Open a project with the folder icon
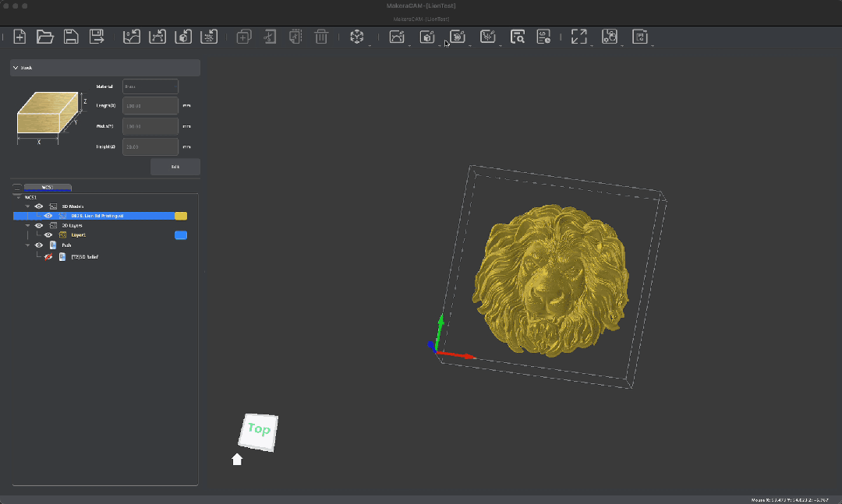 (x=45, y=37)
